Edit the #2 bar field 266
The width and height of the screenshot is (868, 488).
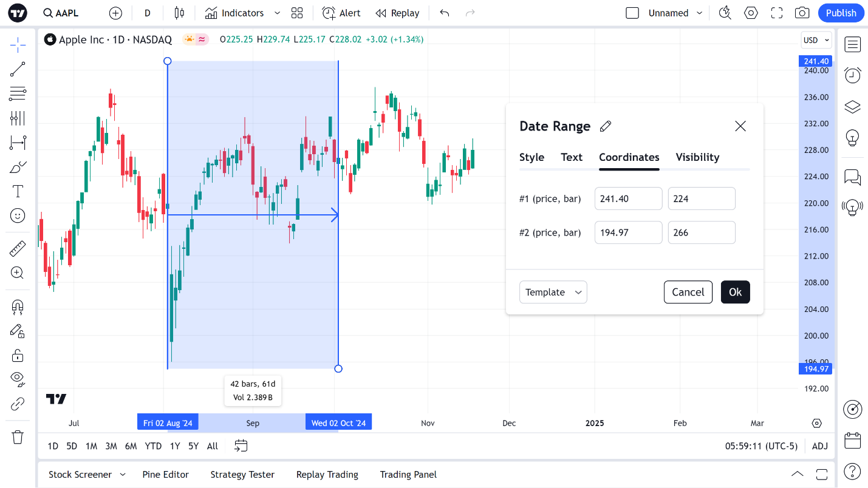tap(702, 232)
